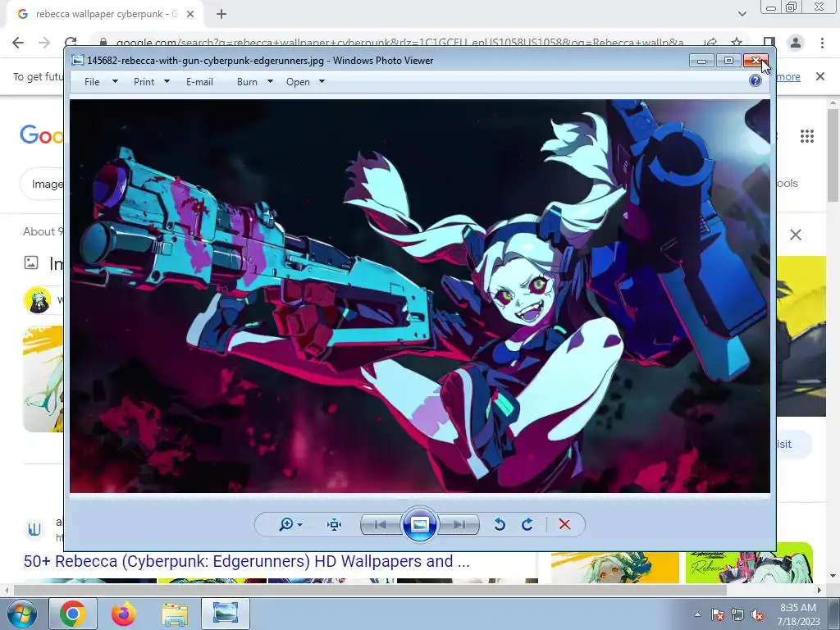Expand the Burn dropdown arrow
840x630 pixels.
point(270,81)
